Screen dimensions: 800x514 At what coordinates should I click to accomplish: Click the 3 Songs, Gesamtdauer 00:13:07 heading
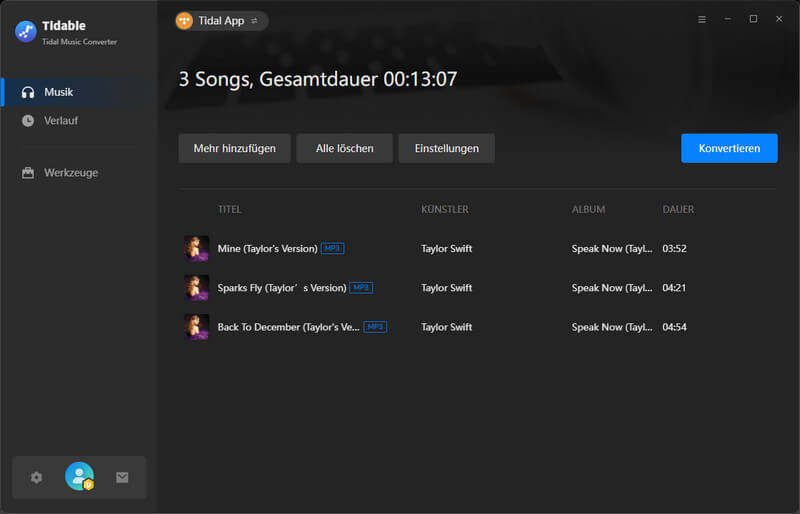318,79
